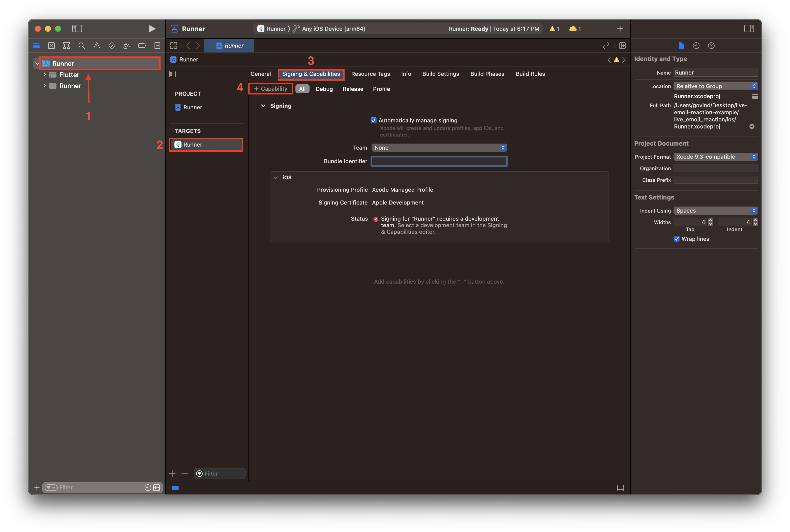Screen dimensions: 790x532
Task: Switch to the Build Settings tab
Action: 440,74
